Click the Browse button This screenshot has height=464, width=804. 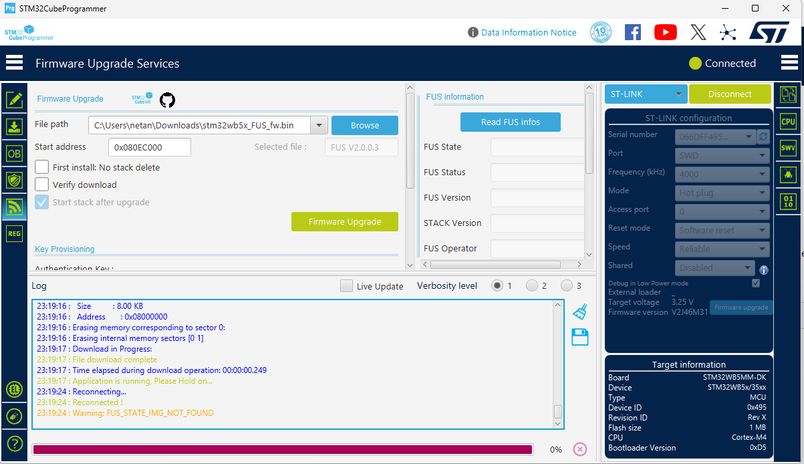pyautogui.click(x=365, y=125)
